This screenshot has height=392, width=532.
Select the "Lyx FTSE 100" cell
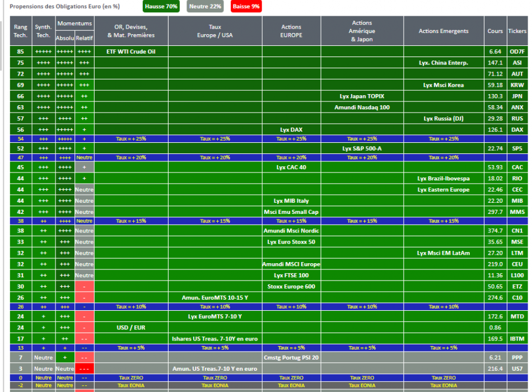pyautogui.click(x=291, y=276)
